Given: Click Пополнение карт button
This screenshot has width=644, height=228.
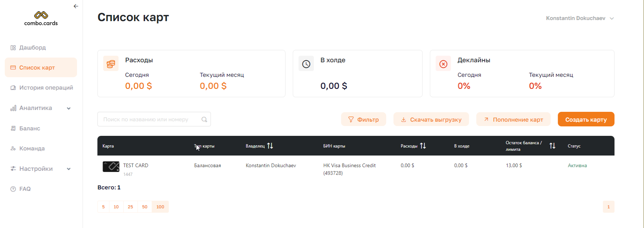Looking at the screenshot, I should 513,119.
